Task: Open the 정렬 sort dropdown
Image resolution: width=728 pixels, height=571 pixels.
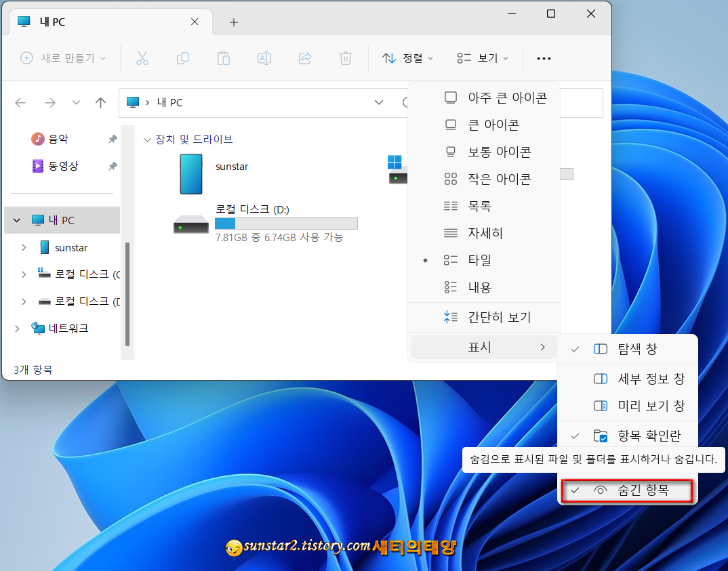Action: [x=407, y=58]
